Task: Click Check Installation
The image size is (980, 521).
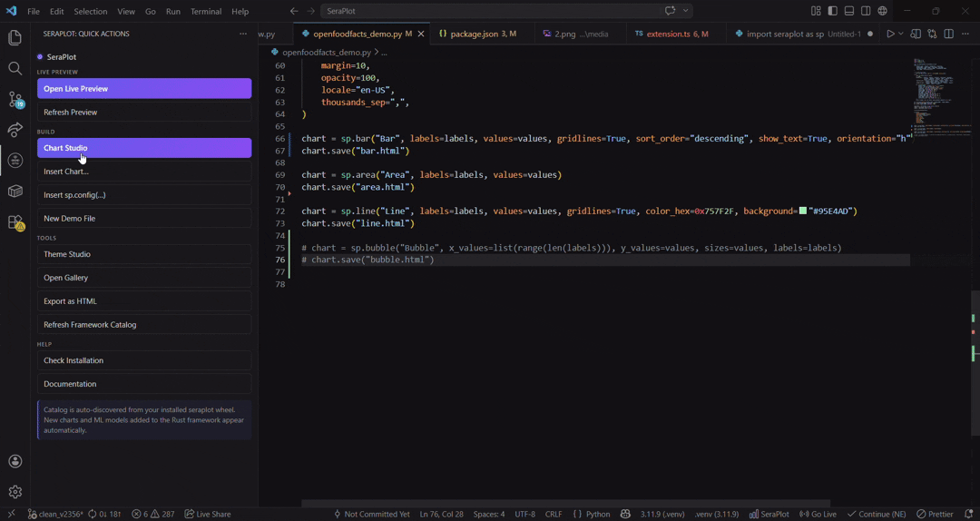Action: pos(144,361)
